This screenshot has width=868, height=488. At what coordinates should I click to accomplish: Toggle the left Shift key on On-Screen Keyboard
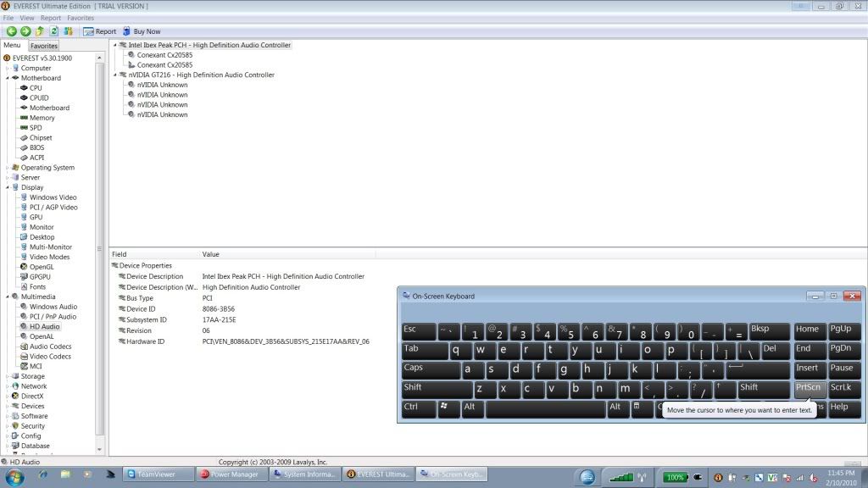437,389
